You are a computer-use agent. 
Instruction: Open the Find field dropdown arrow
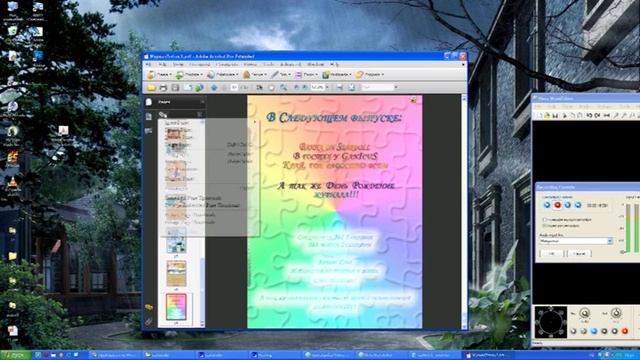(396, 87)
